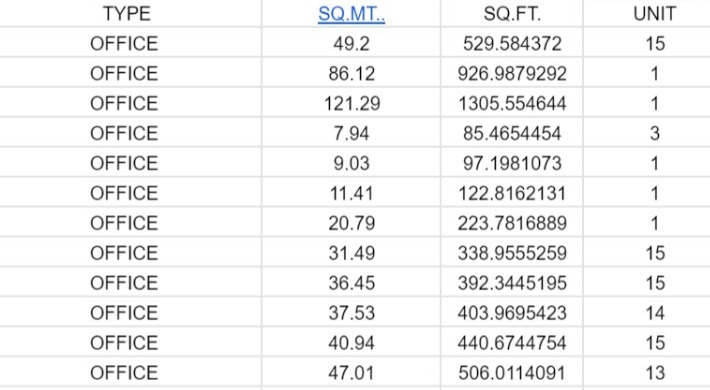This screenshot has height=390, width=710.
Task: Open the SQ.MT.. header link
Action: point(351,14)
